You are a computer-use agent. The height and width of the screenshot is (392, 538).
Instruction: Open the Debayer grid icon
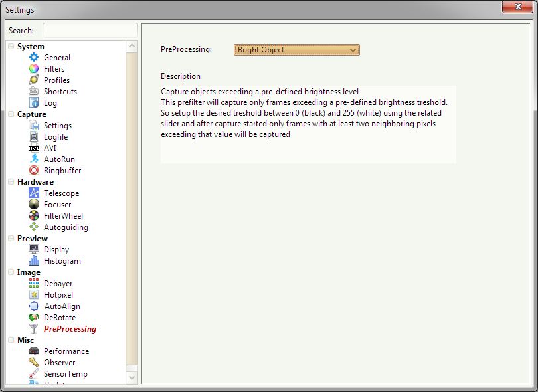[x=34, y=284]
